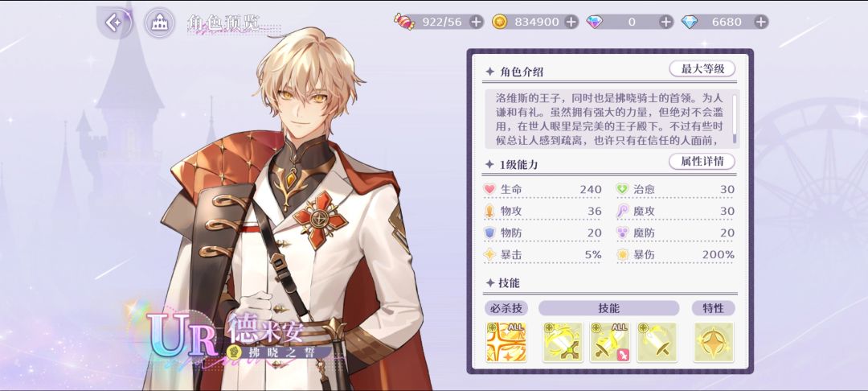This screenshot has width=868, height=391.
Task: Click the character description text box
Action: coord(612,119)
